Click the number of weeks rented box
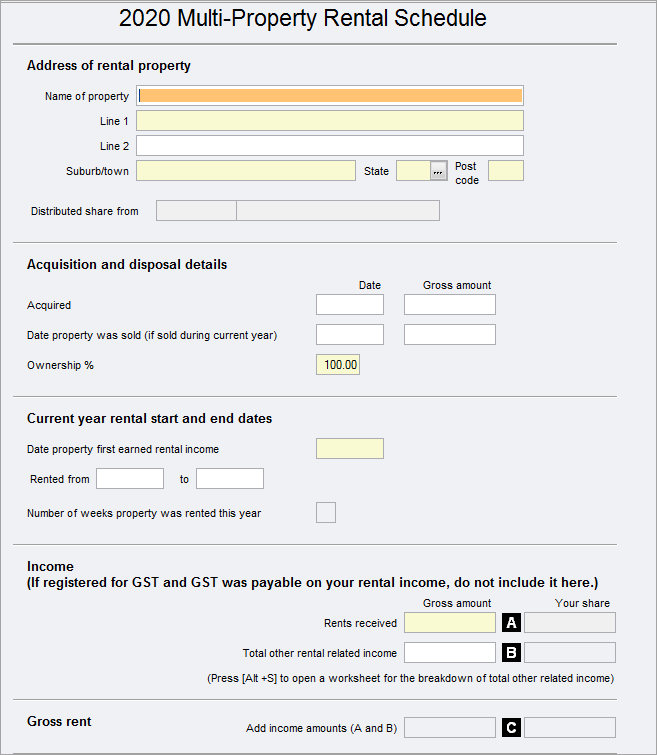 point(326,513)
